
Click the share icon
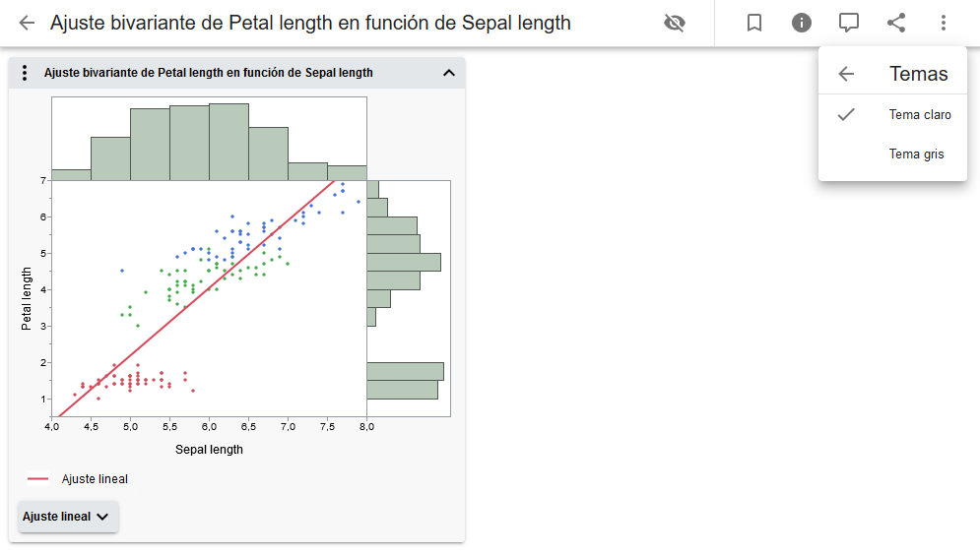(896, 23)
